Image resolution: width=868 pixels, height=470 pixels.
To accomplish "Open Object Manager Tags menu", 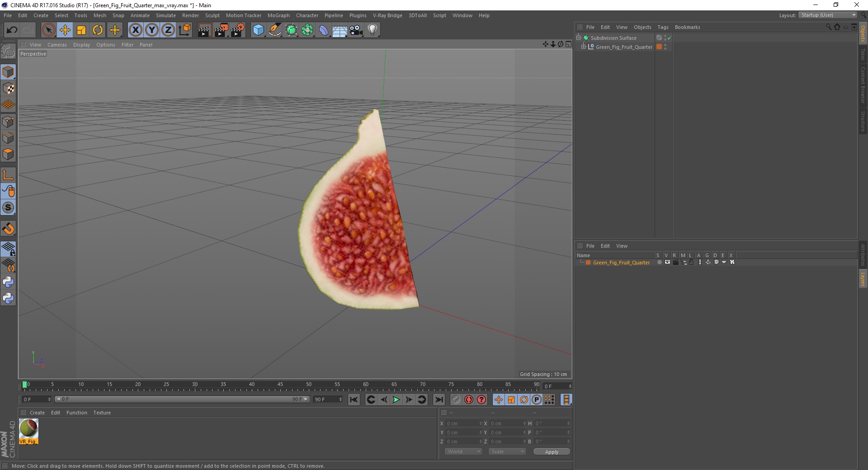I will (663, 27).
